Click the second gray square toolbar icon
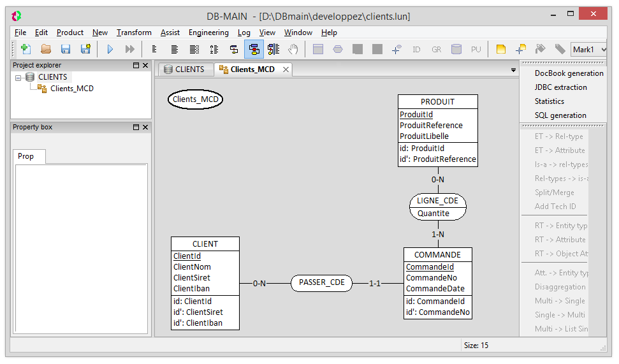The height and width of the screenshot is (364, 619). 377,49
